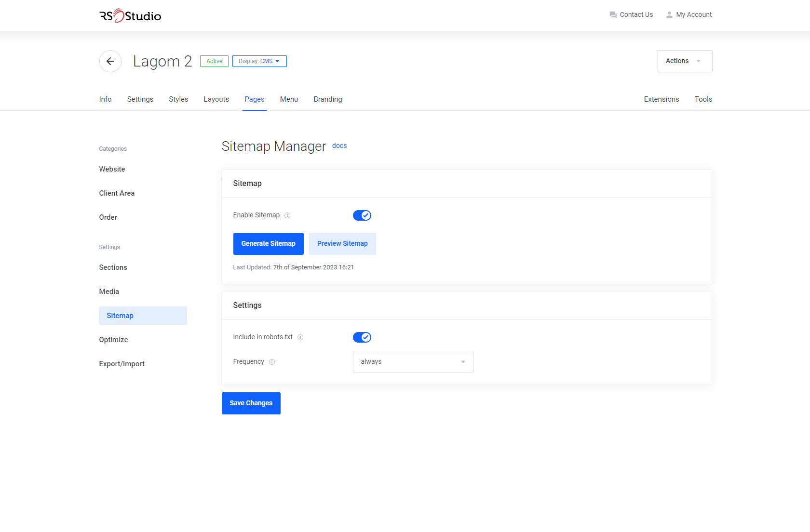The height and width of the screenshot is (532, 810).
Task: Toggle the Include in robots.txt switch
Action: pyautogui.click(x=362, y=337)
